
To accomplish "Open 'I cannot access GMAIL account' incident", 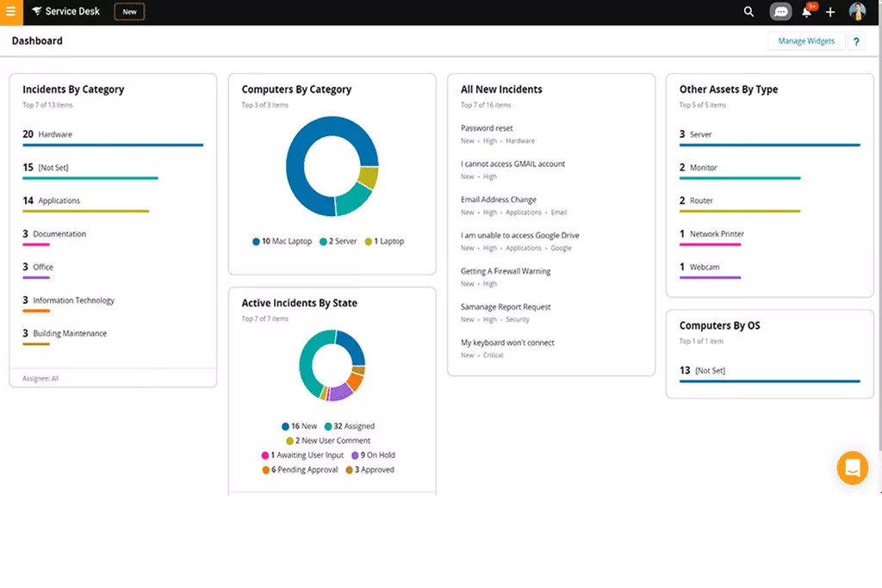I will pos(512,164).
